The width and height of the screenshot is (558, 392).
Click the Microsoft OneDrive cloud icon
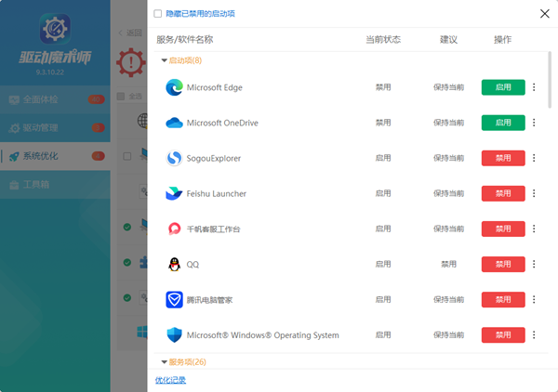(x=175, y=123)
